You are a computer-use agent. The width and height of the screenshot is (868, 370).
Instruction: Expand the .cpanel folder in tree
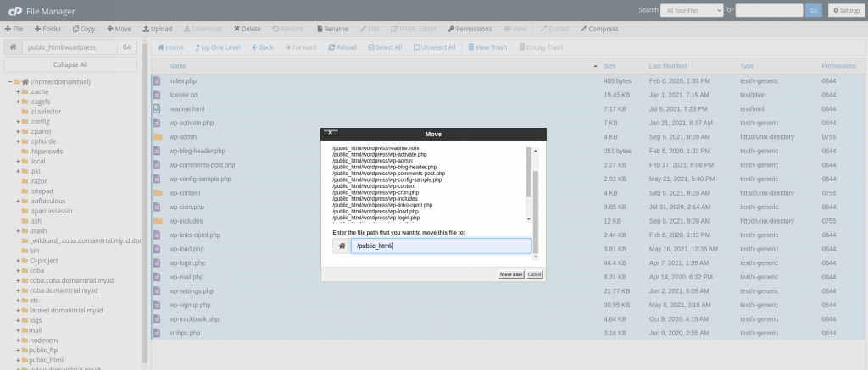[x=19, y=131]
